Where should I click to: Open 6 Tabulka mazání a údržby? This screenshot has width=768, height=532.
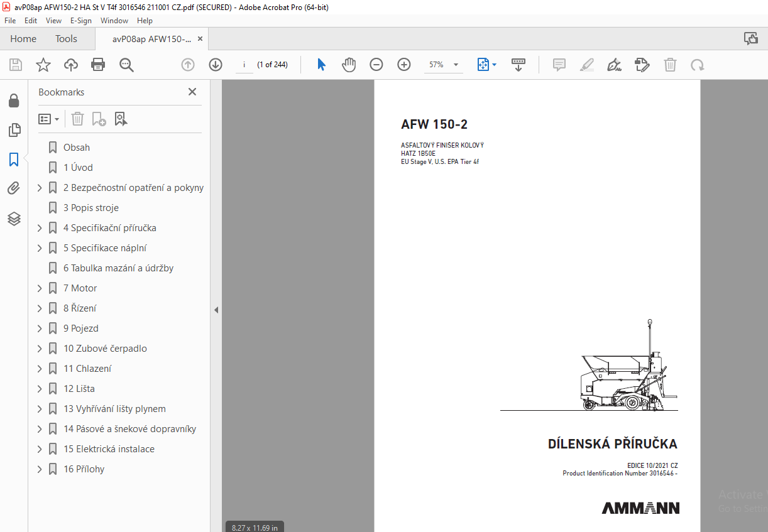click(118, 268)
